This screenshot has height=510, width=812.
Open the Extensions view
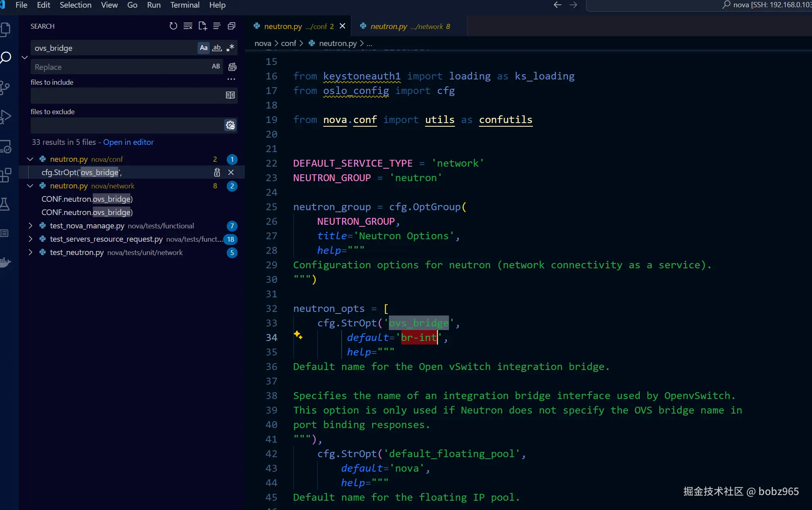pos(6,175)
